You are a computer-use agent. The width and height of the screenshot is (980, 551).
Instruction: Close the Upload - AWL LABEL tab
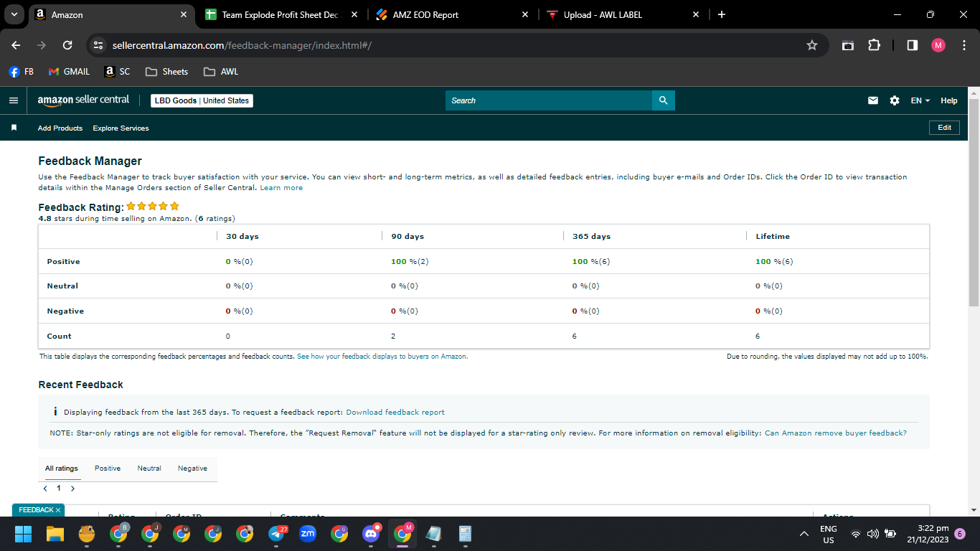(x=695, y=14)
